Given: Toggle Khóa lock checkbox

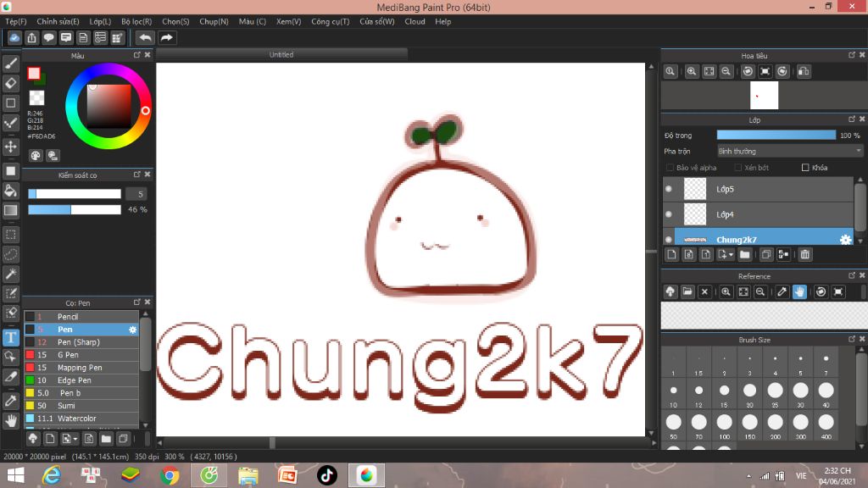Looking at the screenshot, I should tap(805, 168).
